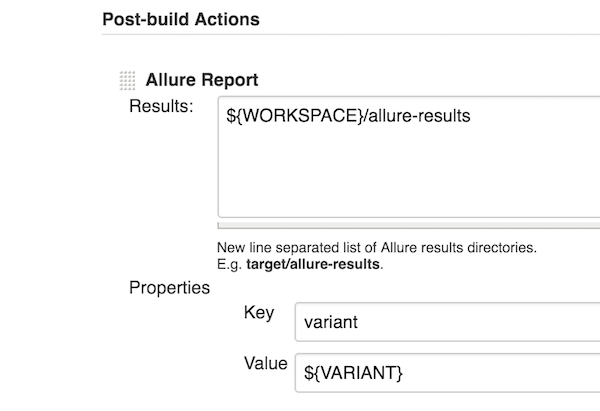Viewport: 600px width, 411px height.
Task: Place cursor after ${VARIANT} text
Action: (403, 373)
